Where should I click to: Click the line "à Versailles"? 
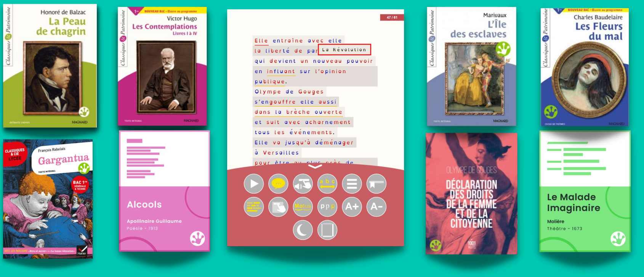click(277, 153)
